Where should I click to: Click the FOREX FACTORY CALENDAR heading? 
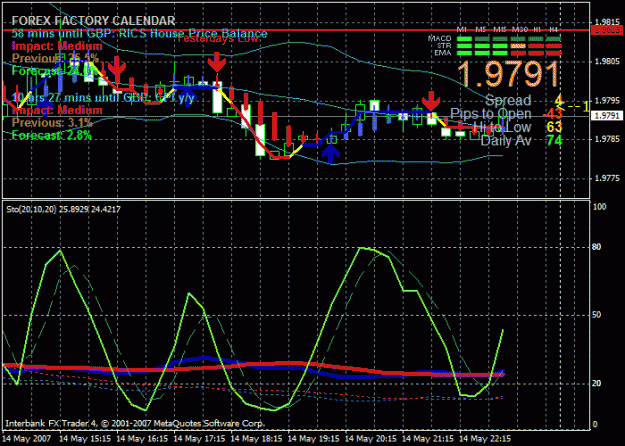tap(93, 21)
